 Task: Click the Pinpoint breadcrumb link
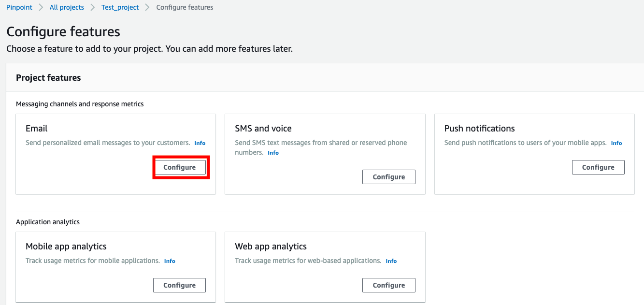click(19, 7)
